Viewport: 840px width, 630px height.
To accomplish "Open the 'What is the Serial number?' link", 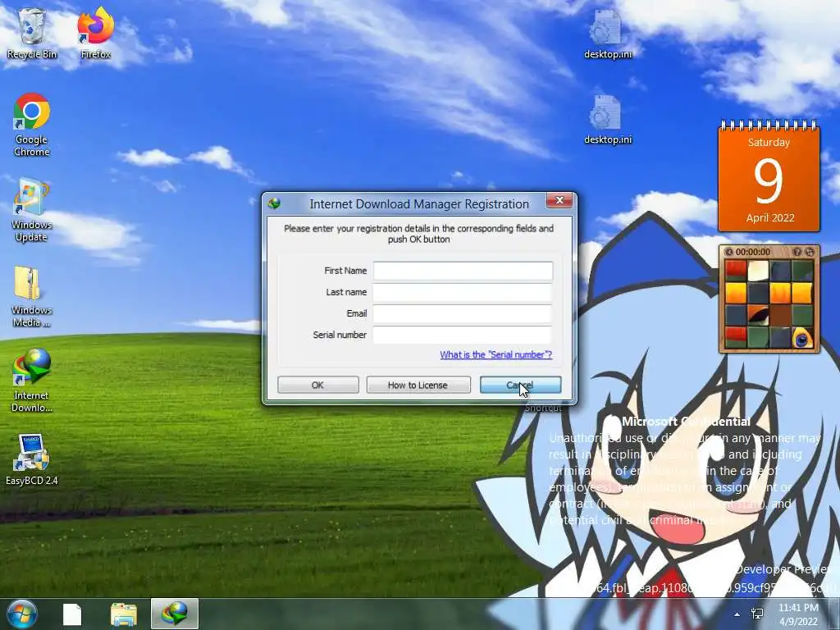I will 495,354.
